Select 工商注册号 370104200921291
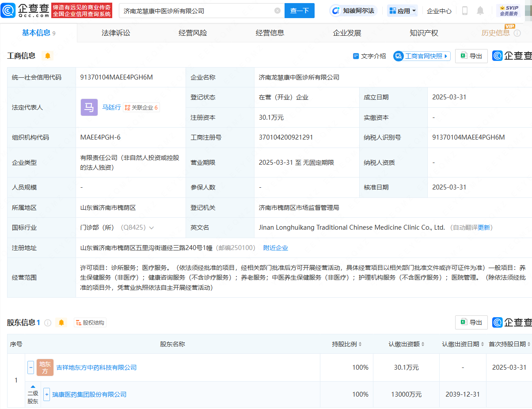This screenshot has width=532, height=409. [286, 137]
